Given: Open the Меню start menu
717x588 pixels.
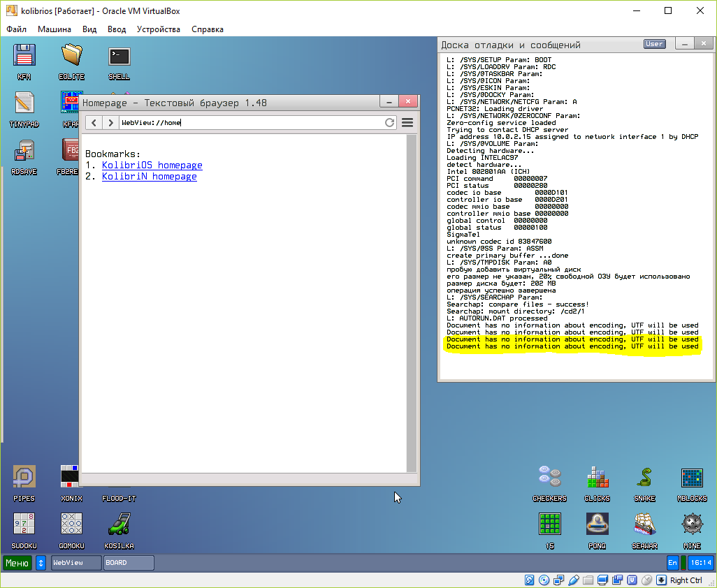Looking at the screenshot, I should (17, 562).
